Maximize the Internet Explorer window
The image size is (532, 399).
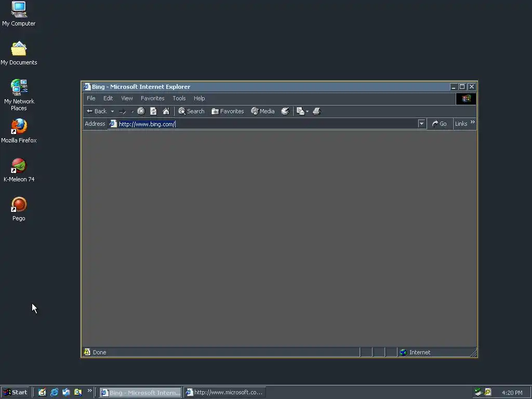pos(462,87)
